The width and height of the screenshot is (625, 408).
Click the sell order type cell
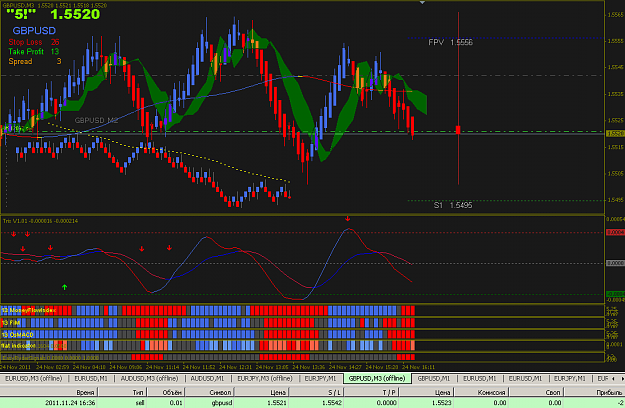[140, 402]
